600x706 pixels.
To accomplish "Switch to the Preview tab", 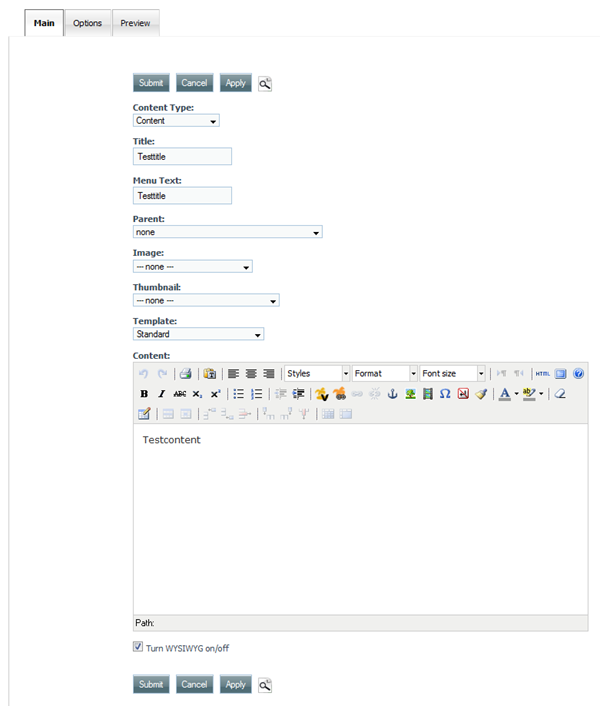I will tap(135, 23).
